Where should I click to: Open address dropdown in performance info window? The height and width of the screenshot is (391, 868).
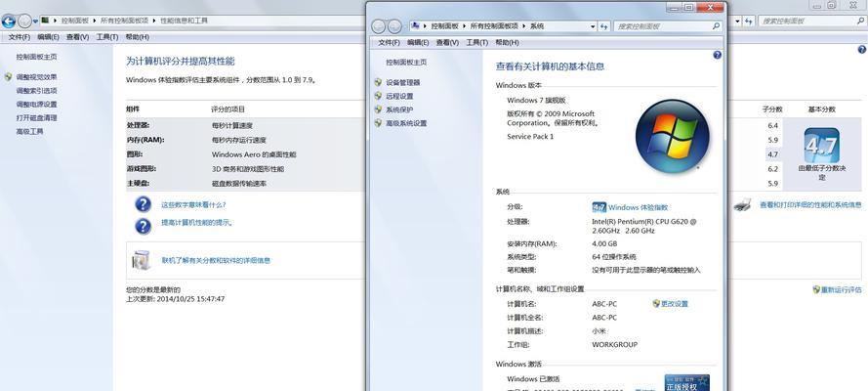click(738, 22)
